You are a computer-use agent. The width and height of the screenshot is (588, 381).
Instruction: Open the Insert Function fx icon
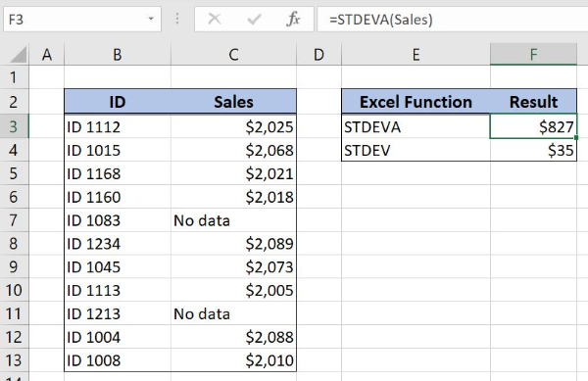pos(293,19)
